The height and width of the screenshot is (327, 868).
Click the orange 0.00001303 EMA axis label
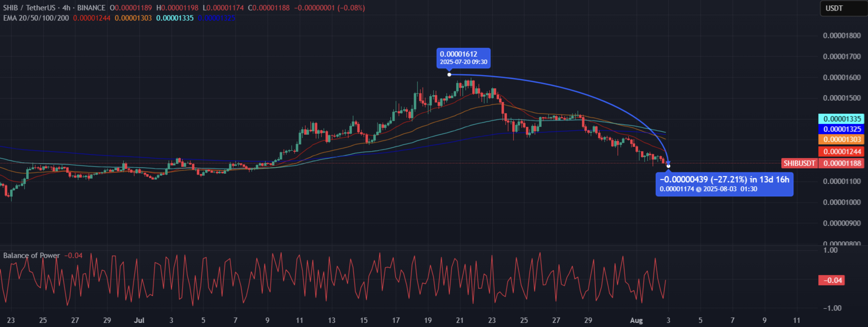[x=841, y=139]
